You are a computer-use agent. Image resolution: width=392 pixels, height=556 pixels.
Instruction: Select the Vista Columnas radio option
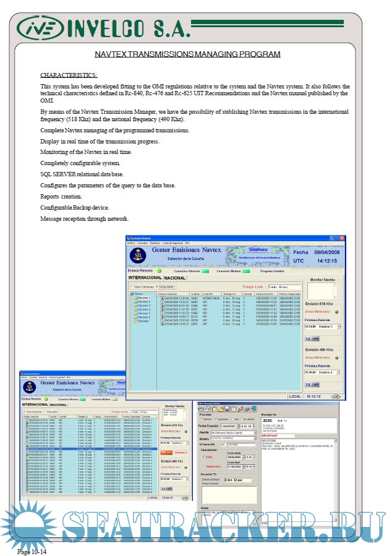[132, 286]
